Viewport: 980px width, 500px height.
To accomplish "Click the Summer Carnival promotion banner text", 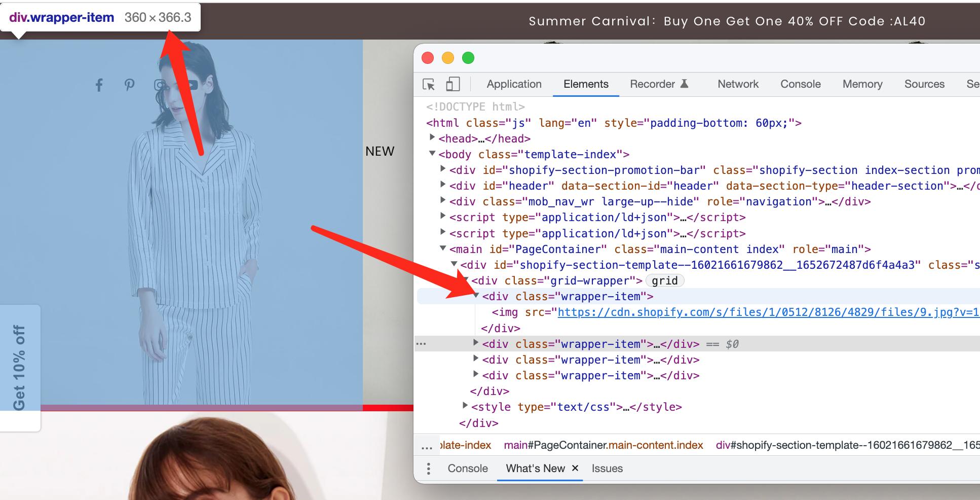I will click(x=727, y=21).
